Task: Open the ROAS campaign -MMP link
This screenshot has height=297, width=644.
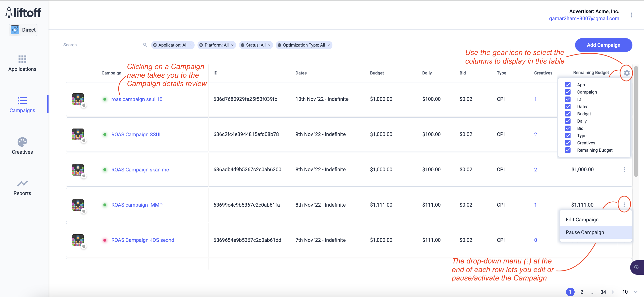Action: tap(137, 205)
